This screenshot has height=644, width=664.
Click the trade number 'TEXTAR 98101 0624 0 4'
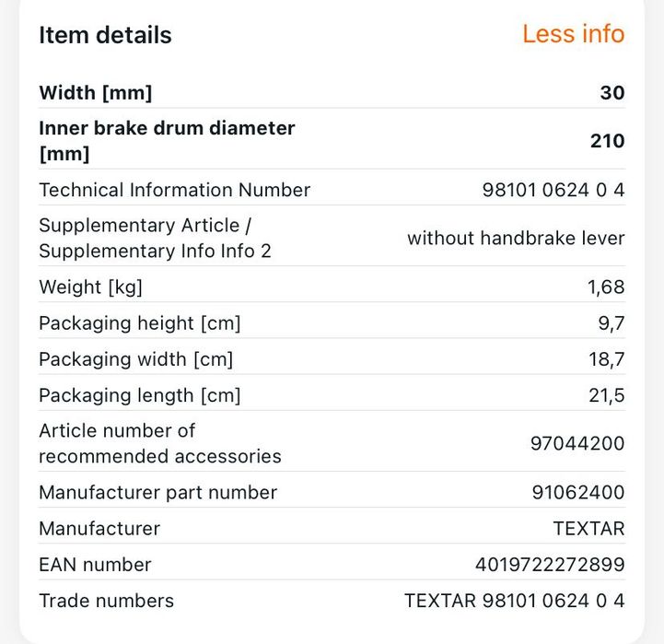514,601
